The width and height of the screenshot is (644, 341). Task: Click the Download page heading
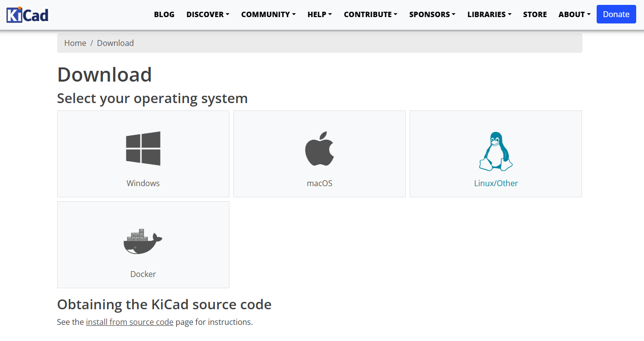click(x=104, y=74)
